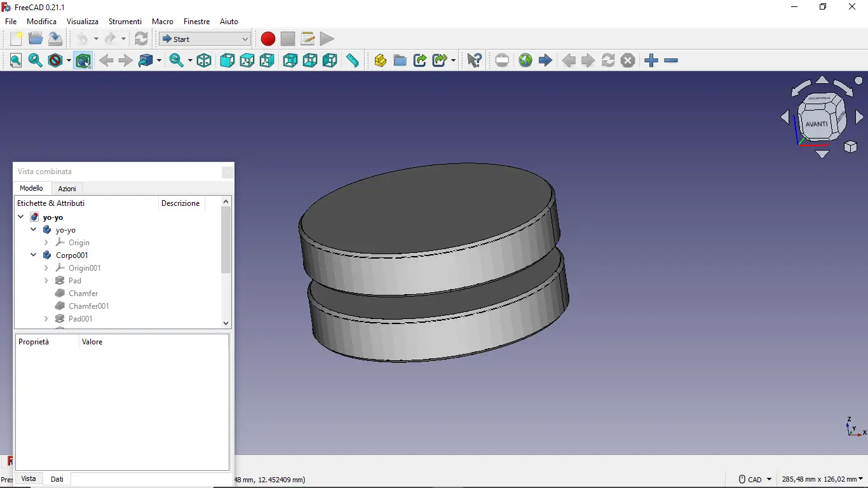The height and width of the screenshot is (488, 868).
Task: Start macro recording with the red button
Action: point(268,39)
